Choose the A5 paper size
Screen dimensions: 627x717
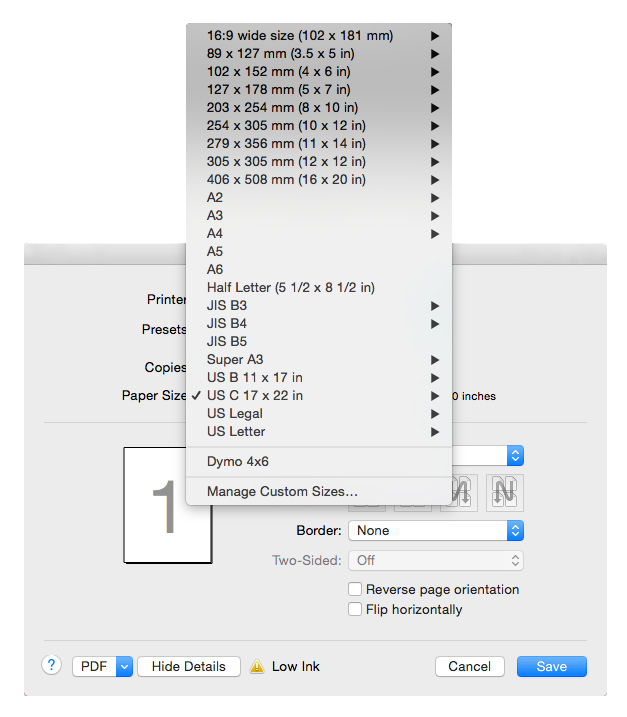pyautogui.click(x=319, y=251)
